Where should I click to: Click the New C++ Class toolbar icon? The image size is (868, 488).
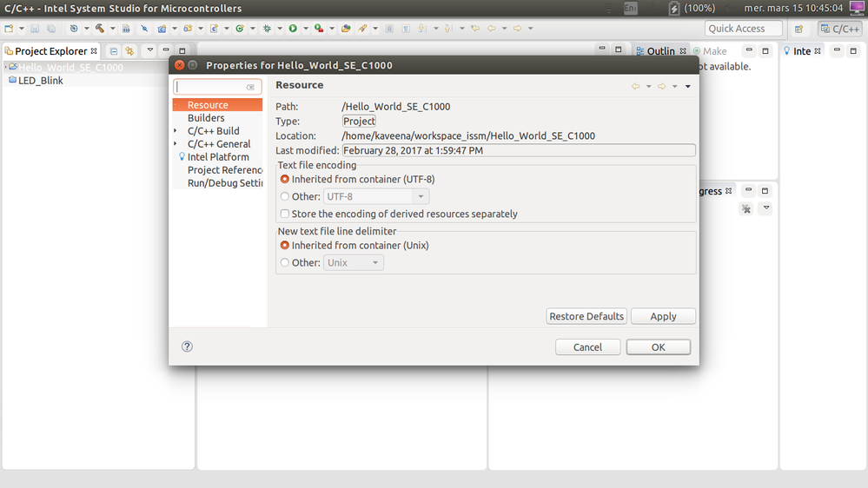pyautogui.click(x=240, y=28)
